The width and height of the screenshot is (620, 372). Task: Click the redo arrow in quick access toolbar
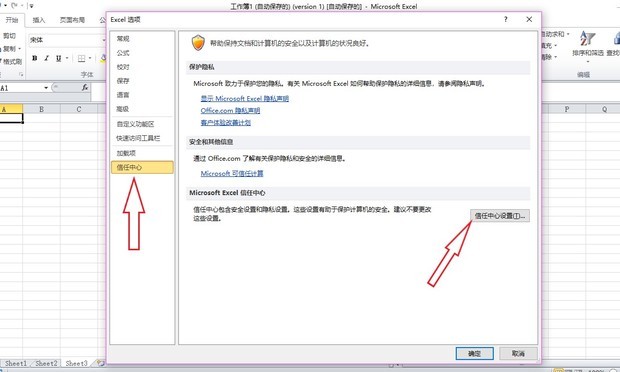tap(15, 5)
